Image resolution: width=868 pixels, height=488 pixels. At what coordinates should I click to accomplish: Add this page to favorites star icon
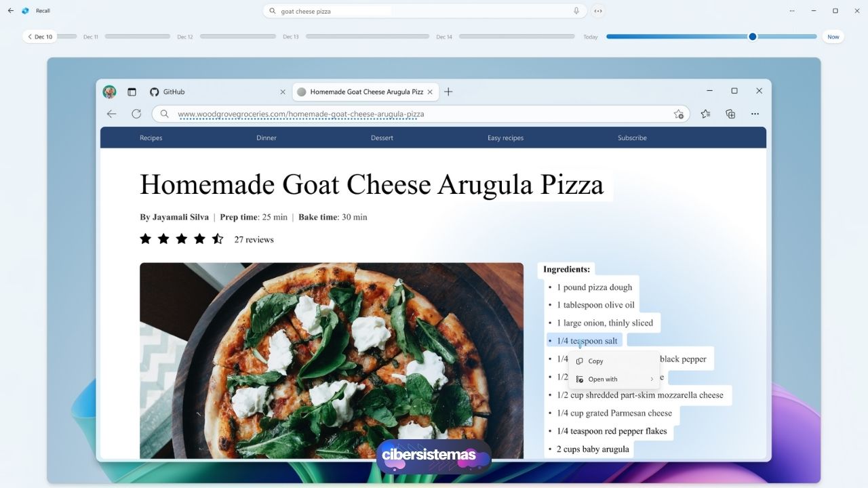pyautogui.click(x=678, y=114)
